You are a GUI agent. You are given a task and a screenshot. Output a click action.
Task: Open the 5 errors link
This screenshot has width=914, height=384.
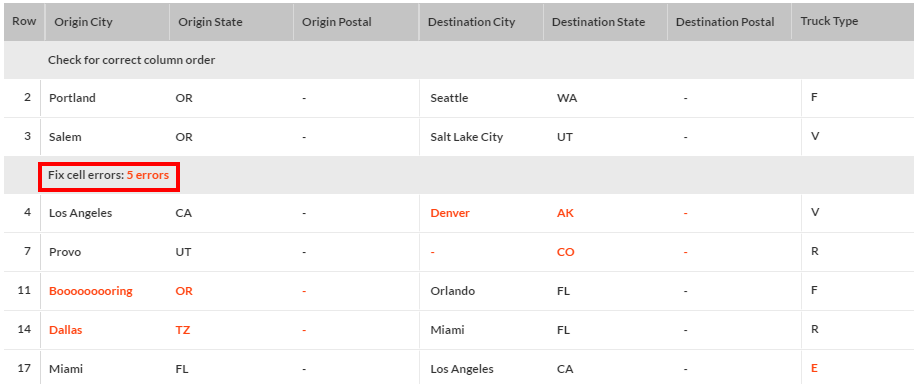[148, 175]
